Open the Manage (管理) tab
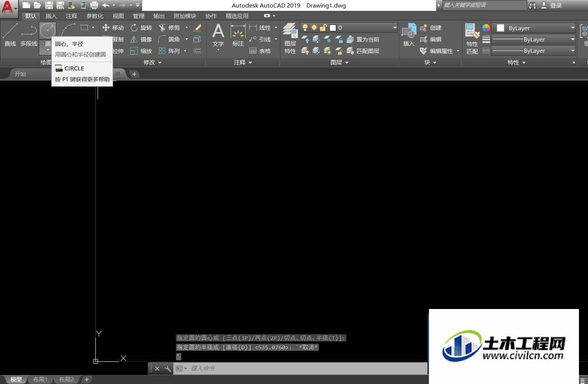Image resolution: width=588 pixels, height=384 pixels. [138, 16]
